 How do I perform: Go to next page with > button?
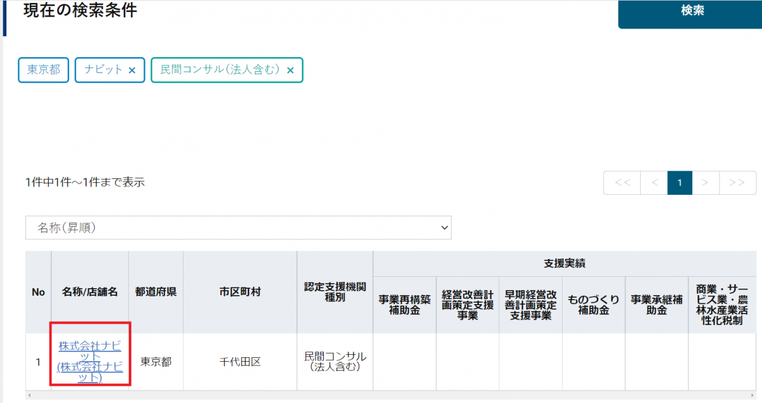[705, 183]
